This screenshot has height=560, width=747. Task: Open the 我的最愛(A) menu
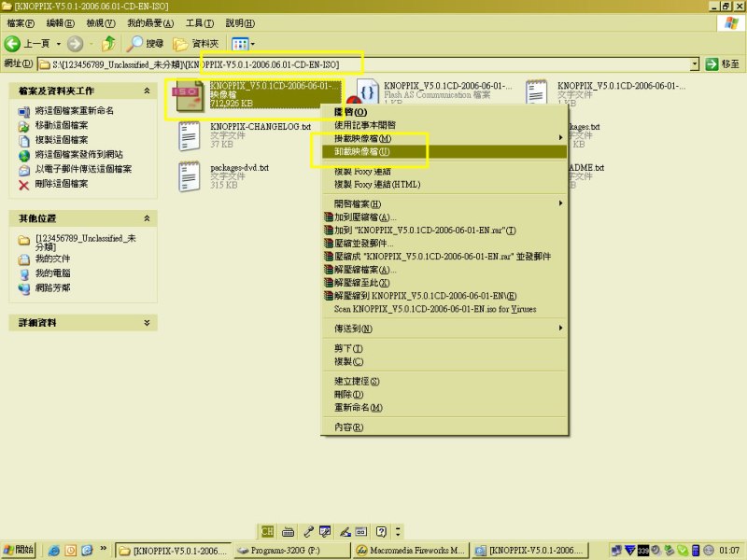point(150,23)
